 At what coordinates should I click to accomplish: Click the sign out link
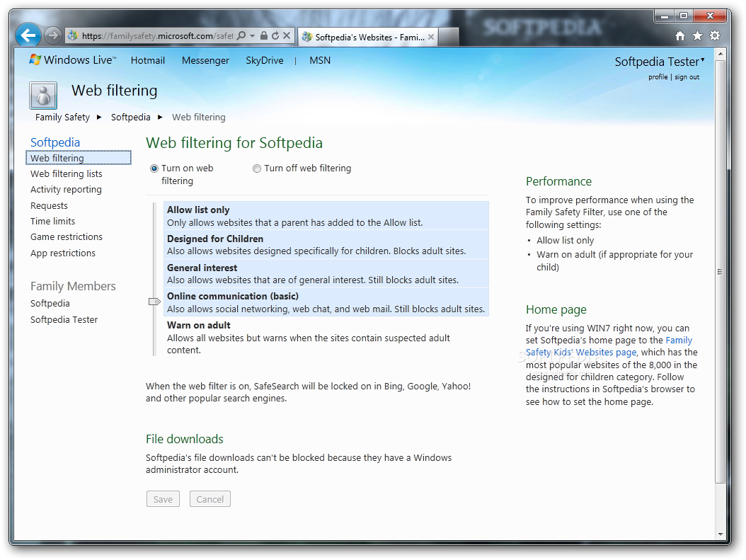[687, 76]
